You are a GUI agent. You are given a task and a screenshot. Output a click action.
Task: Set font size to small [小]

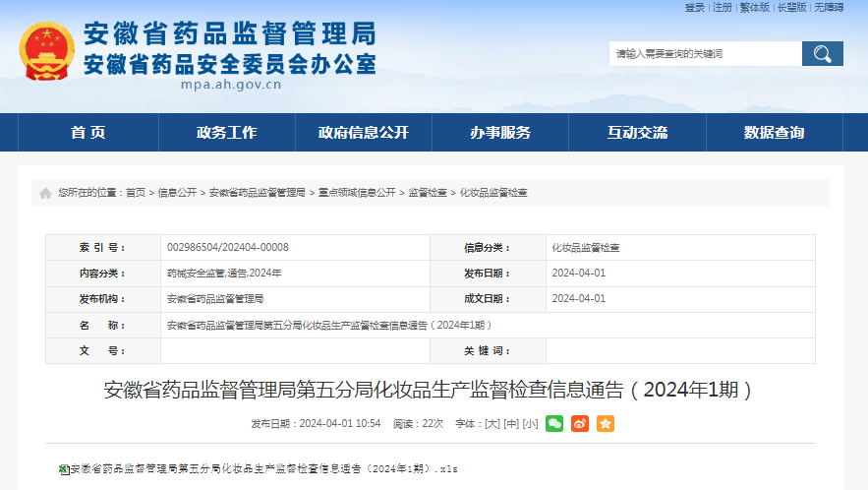(530, 423)
